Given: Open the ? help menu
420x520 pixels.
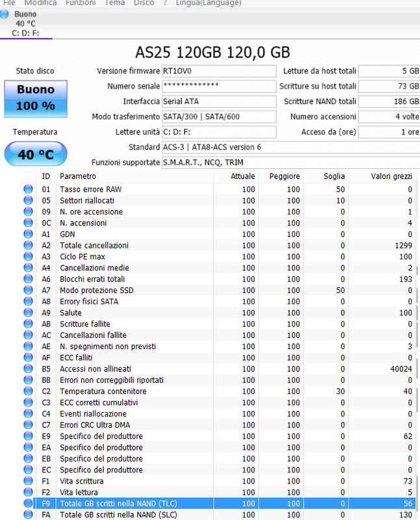Looking at the screenshot, I should (165, 3).
